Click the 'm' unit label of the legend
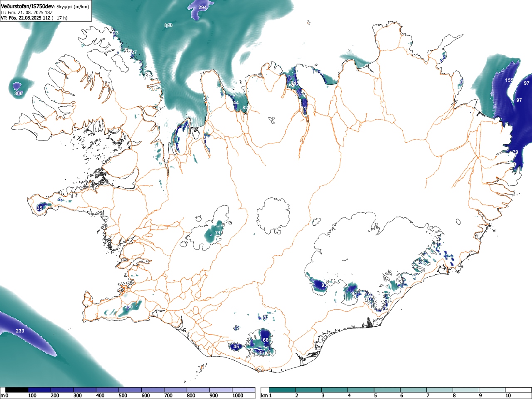 [3, 396]
